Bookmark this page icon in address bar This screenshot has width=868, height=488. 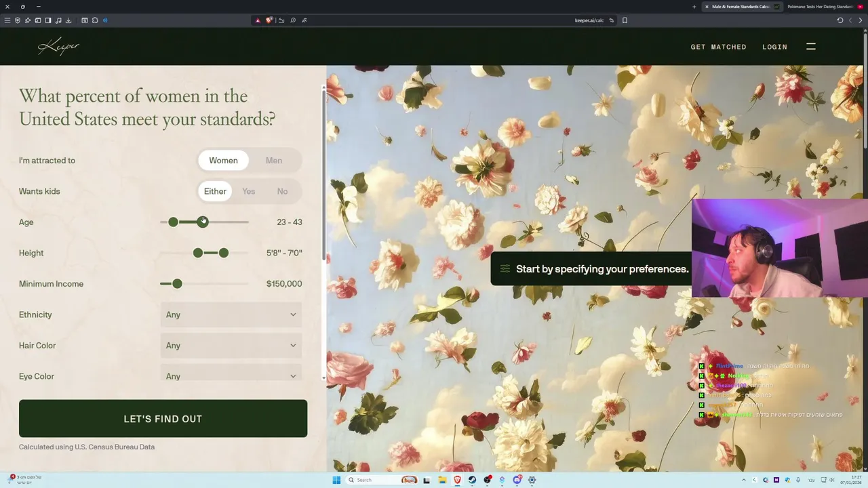(625, 20)
